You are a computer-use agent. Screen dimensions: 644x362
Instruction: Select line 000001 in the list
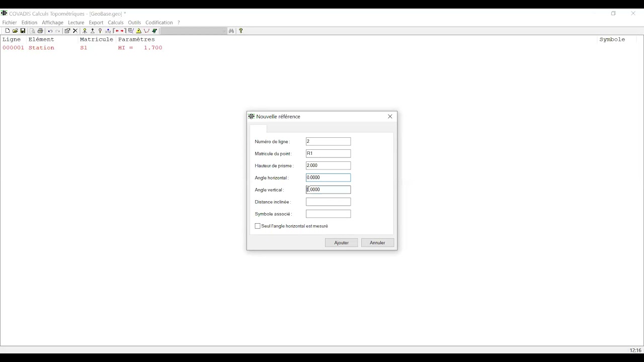[13, 48]
